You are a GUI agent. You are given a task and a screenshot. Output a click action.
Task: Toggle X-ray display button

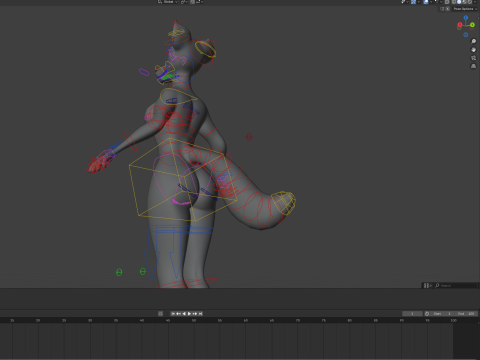(447, 2)
